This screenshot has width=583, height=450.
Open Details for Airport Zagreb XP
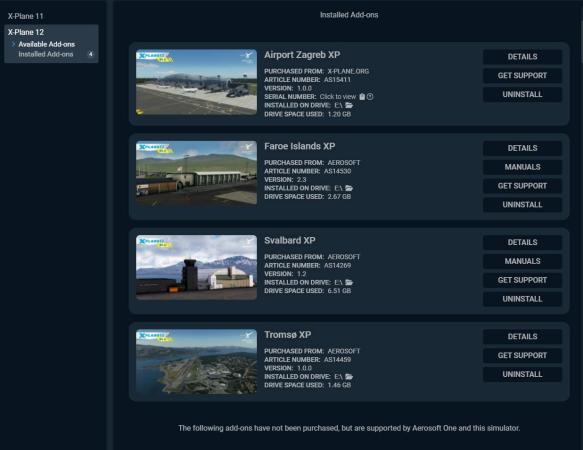click(x=522, y=57)
